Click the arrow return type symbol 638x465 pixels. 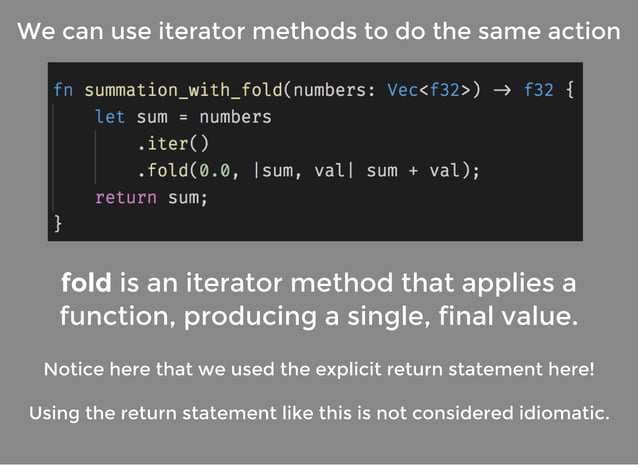point(502,90)
